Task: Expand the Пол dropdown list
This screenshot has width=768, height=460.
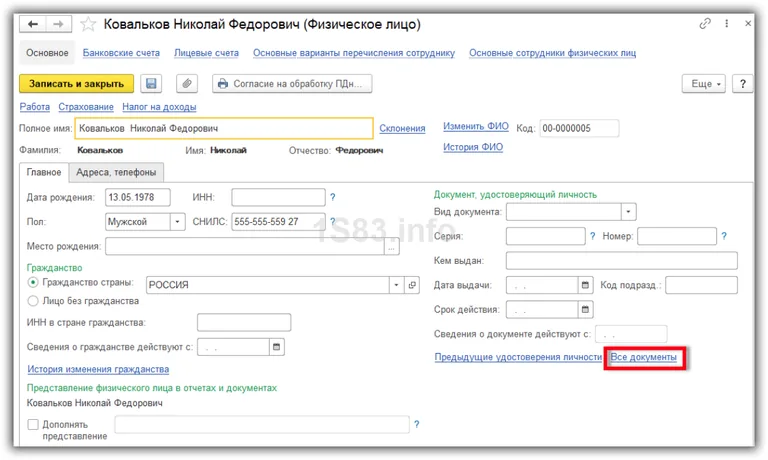Action: coord(178,222)
